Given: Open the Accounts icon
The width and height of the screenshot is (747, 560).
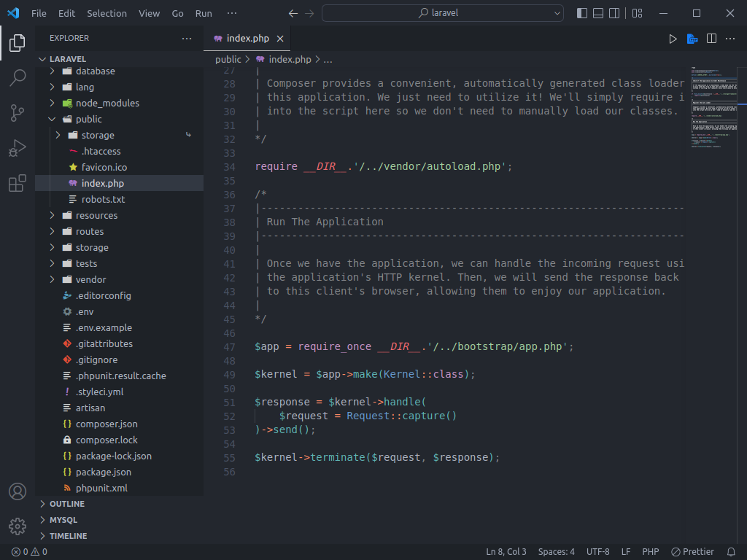Looking at the screenshot, I should (x=18, y=491).
